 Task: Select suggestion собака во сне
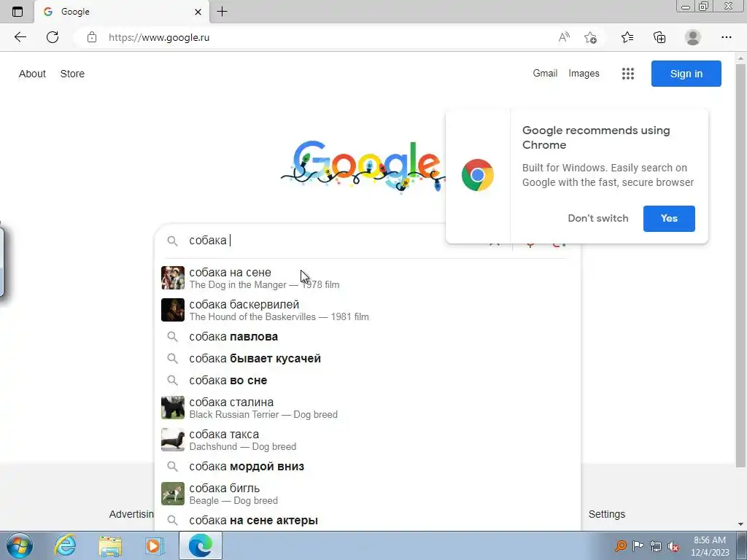tap(368, 381)
